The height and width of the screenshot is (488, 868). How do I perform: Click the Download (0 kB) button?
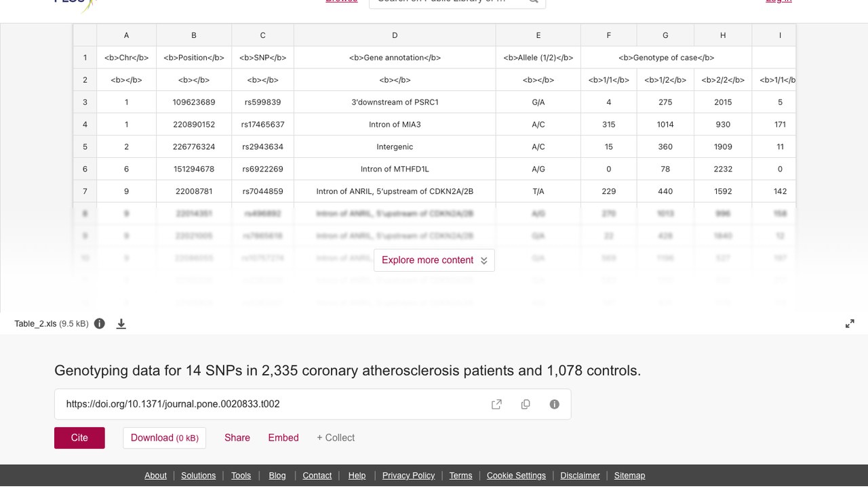click(164, 438)
